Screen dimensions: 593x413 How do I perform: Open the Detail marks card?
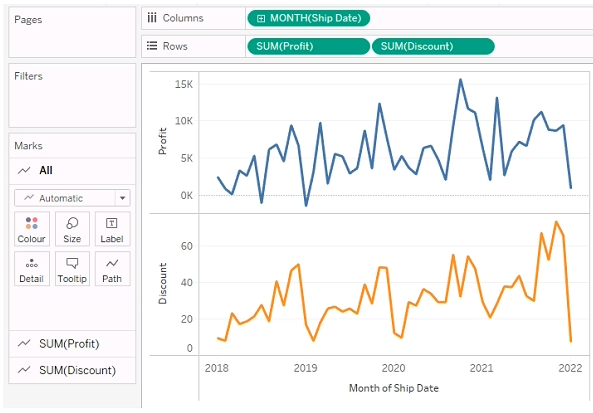[32, 269]
